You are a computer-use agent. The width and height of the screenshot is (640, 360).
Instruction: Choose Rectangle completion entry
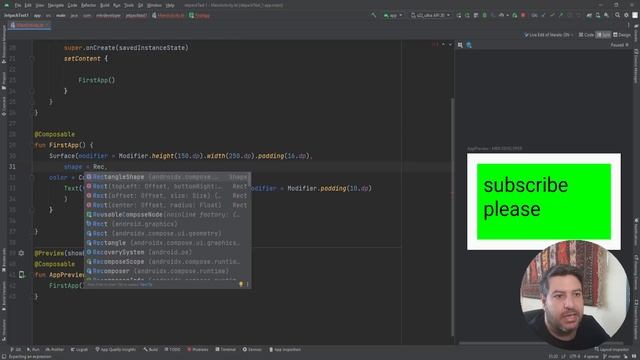(167, 242)
